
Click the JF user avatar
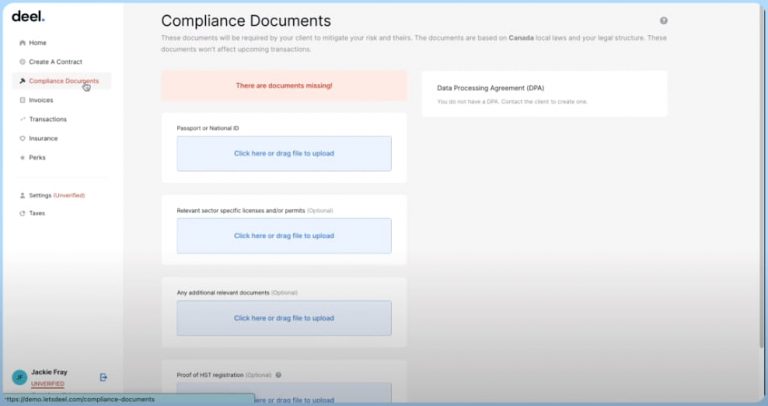point(19,377)
